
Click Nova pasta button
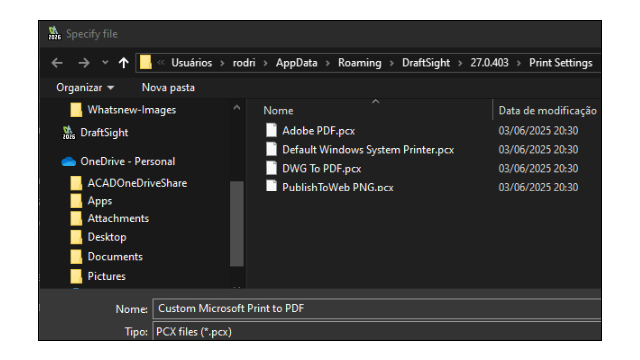(x=168, y=87)
